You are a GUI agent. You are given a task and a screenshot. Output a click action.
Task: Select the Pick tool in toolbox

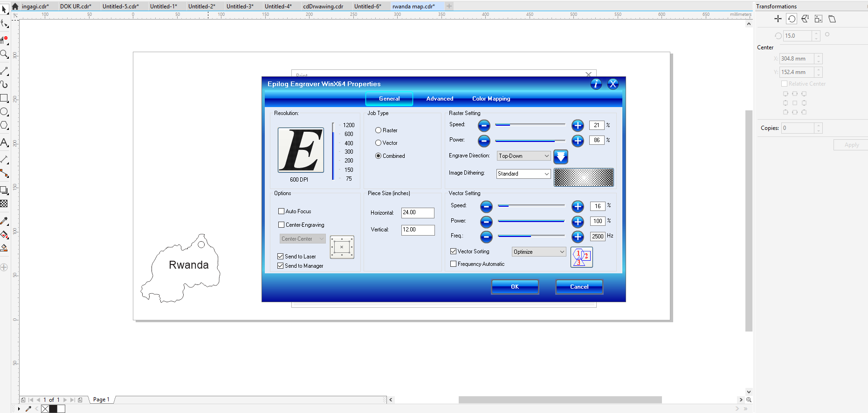(x=4, y=9)
